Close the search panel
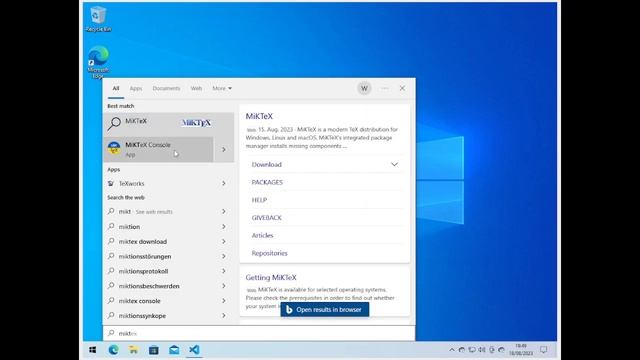Image resolution: width=640 pixels, height=360 pixels. click(402, 88)
